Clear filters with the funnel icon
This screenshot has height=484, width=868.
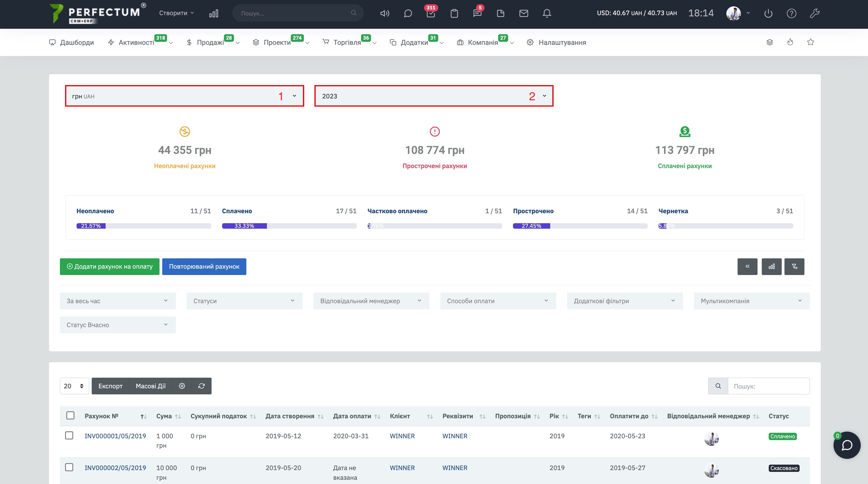point(794,267)
